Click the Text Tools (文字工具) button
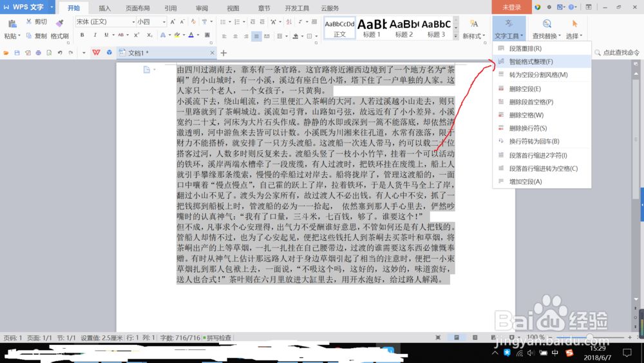Image resolution: width=644 pixels, height=363 pixels. coord(509,29)
